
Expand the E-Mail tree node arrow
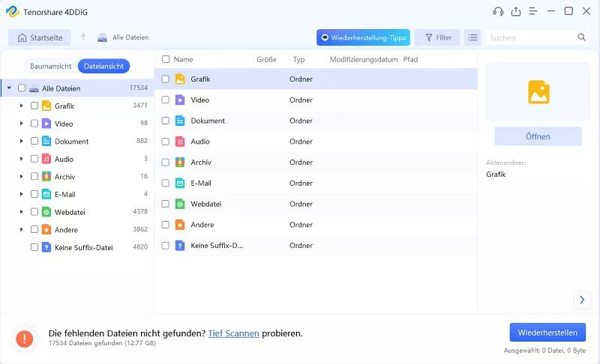(22, 194)
